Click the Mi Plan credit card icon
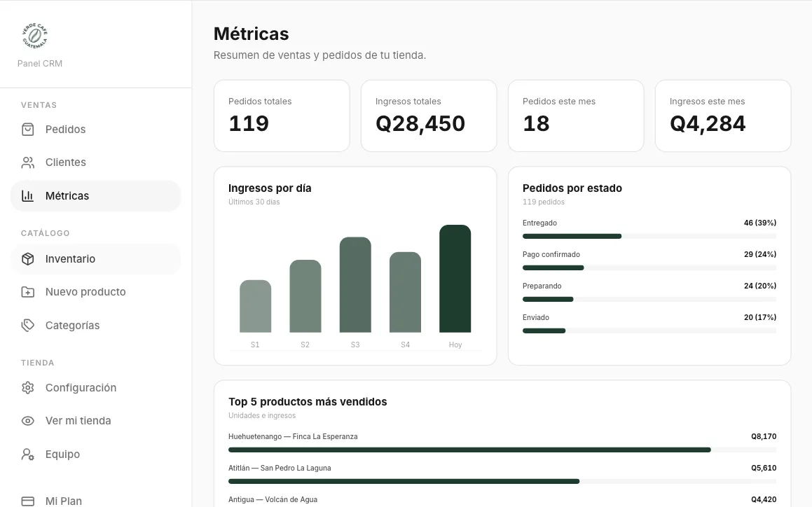 pos(28,501)
